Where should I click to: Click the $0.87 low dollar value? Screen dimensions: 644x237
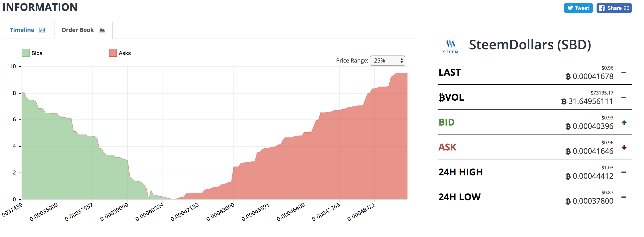(x=607, y=193)
